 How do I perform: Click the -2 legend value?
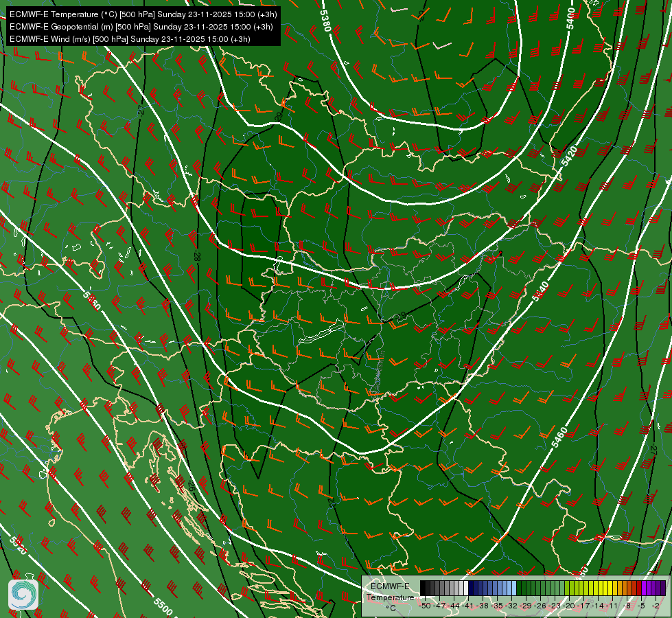656,606
